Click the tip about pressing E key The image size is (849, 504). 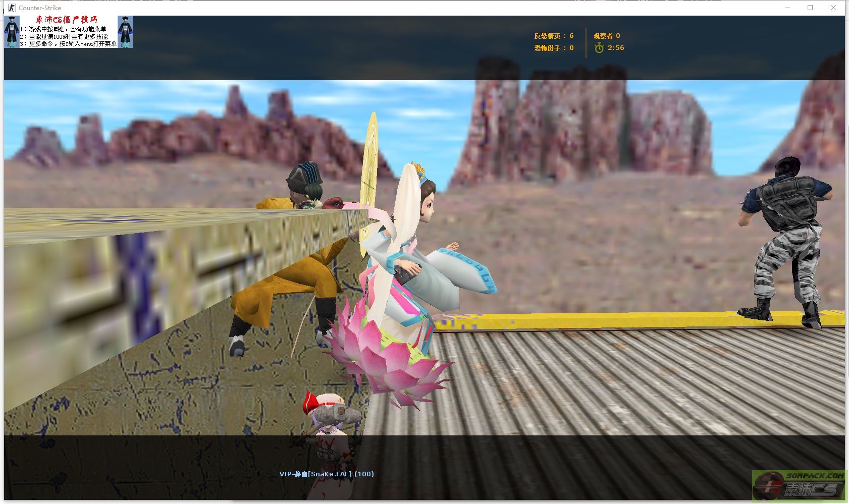pos(64,29)
